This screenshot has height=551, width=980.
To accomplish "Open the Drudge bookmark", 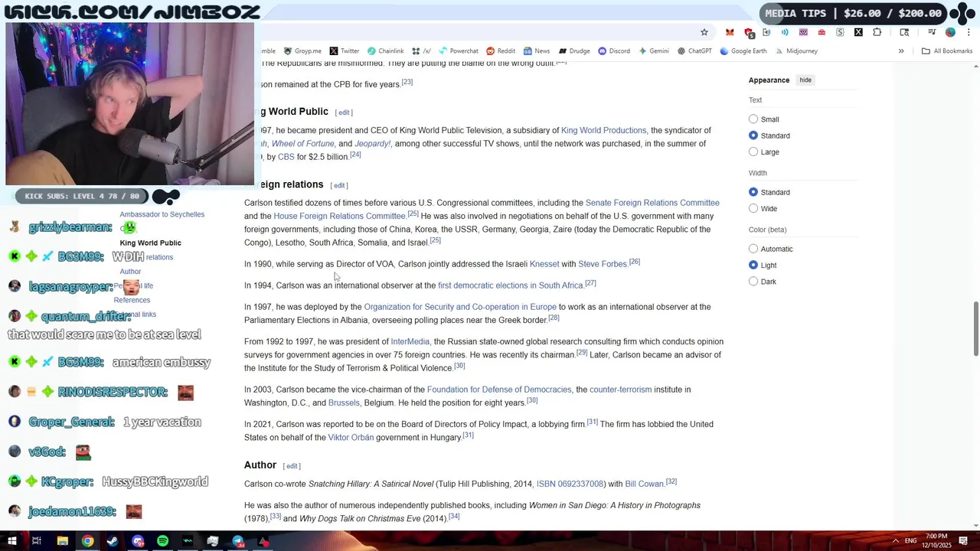I will [574, 51].
